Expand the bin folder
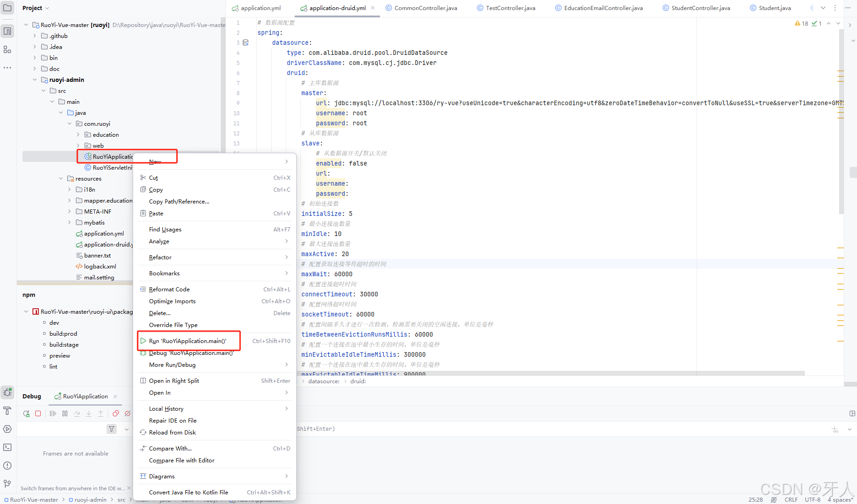The image size is (857, 504). point(34,58)
